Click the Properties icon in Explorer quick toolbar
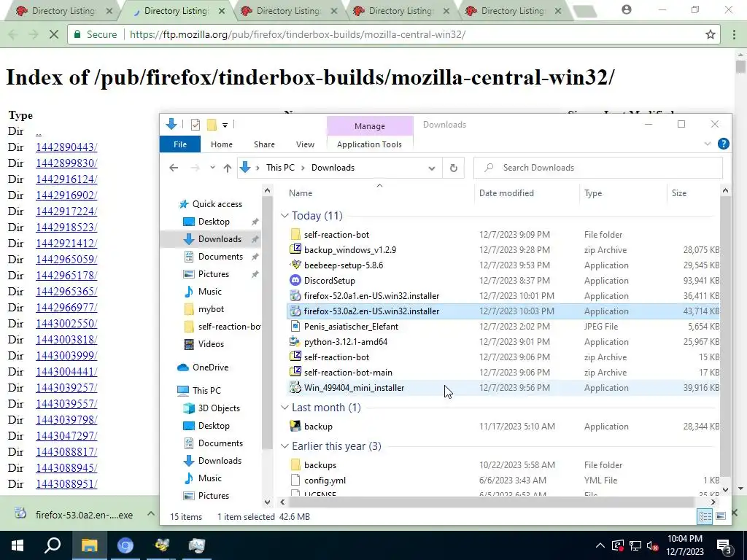The height and width of the screenshot is (560, 747). point(196,125)
